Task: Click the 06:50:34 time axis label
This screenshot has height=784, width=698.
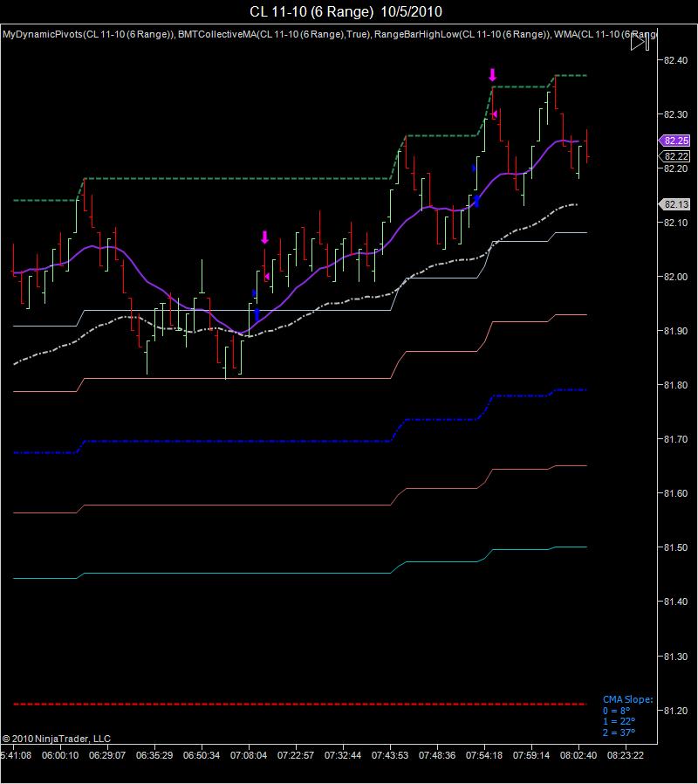Action: coord(202,755)
